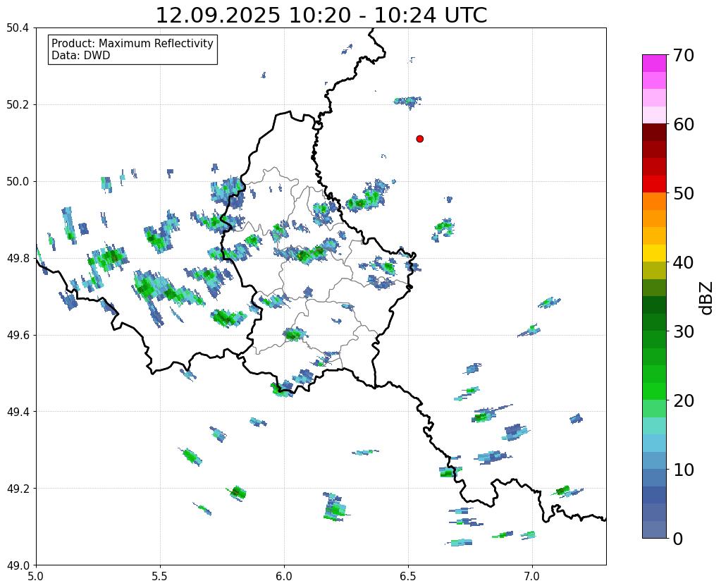721x588 pixels.
Task: Click the colorbar tick label '0'
Action: (x=678, y=539)
